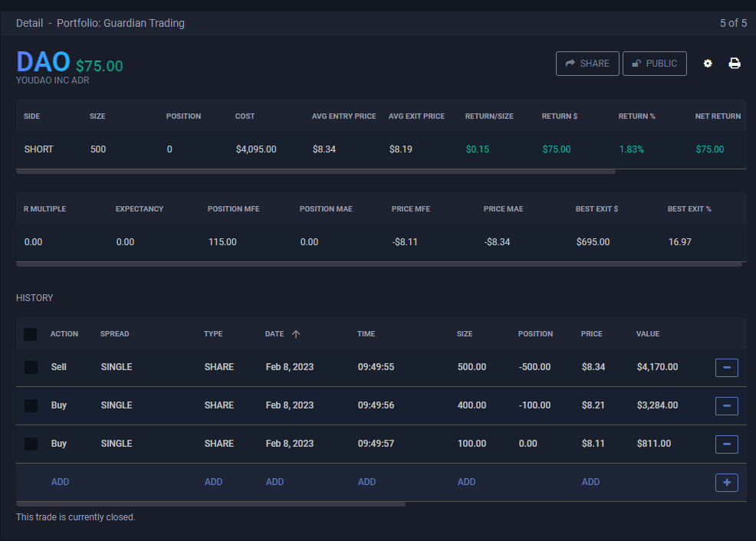This screenshot has width=756, height=541.
Task: Click the summary table horizontal scrollbar
Action: (315, 172)
